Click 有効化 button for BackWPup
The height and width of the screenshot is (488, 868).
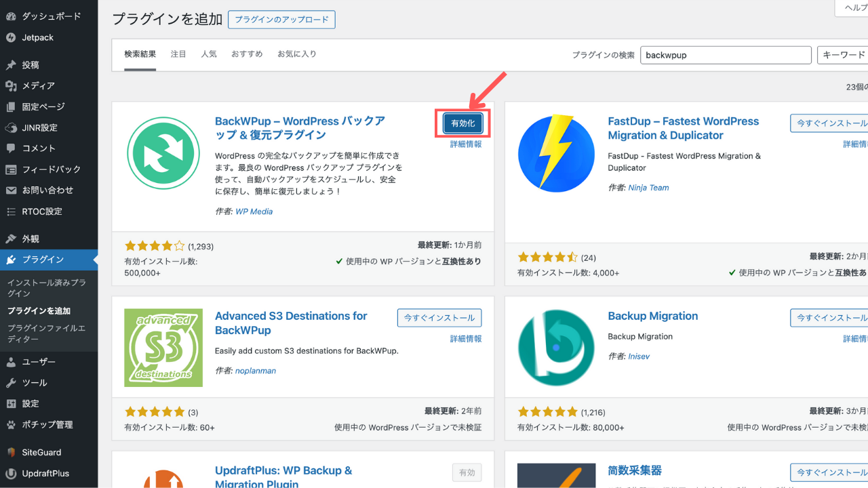[x=463, y=123]
